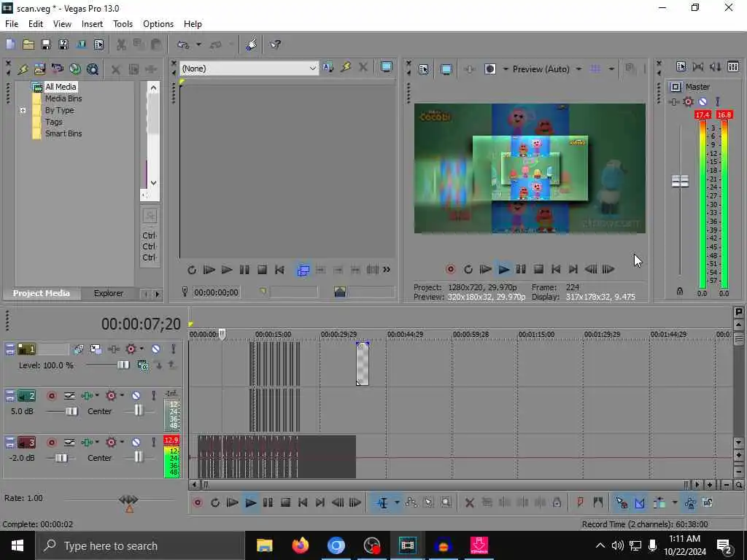Open the View menu
The width and height of the screenshot is (747, 560).
(x=62, y=24)
